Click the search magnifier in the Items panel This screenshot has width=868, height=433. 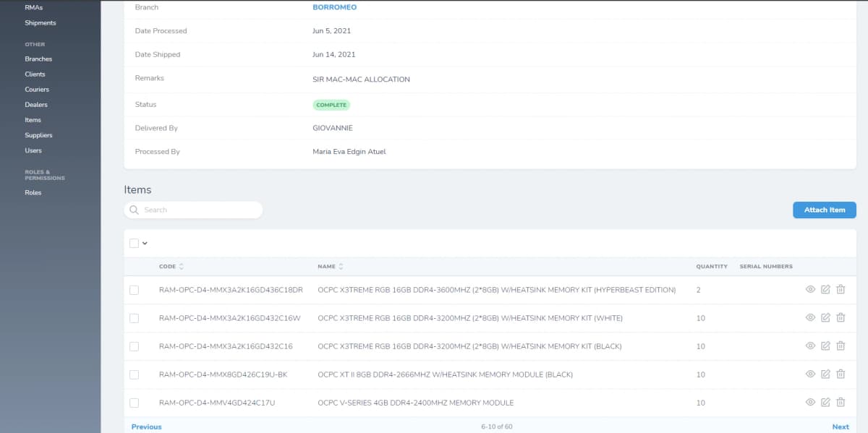pos(134,210)
